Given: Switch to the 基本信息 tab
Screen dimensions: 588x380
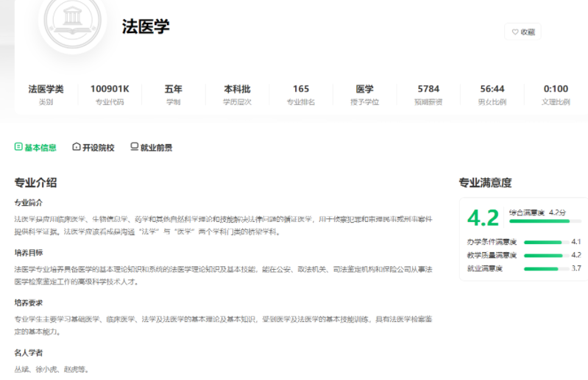Looking at the screenshot, I should click(x=35, y=147).
